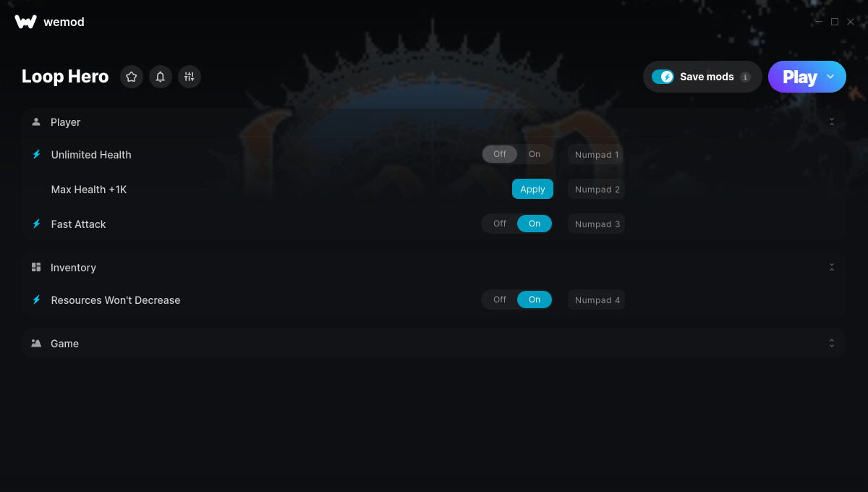Turn off Fast Attack
The image size is (868, 492).
click(x=500, y=224)
